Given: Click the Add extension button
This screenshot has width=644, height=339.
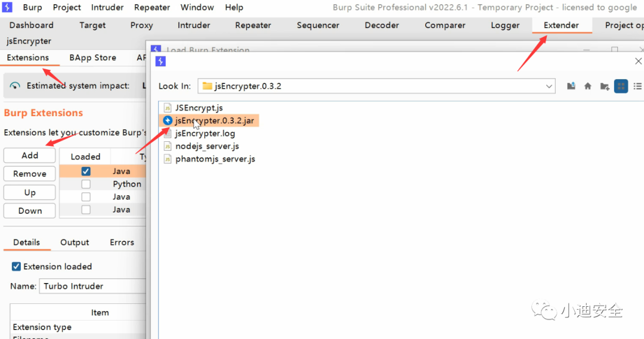Looking at the screenshot, I should click(30, 155).
